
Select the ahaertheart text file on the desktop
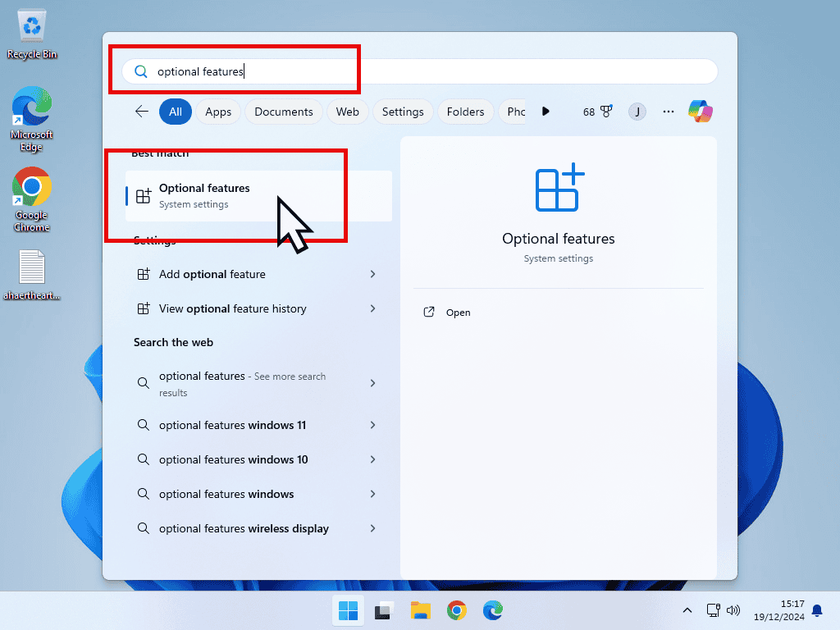pyautogui.click(x=32, y=275)
